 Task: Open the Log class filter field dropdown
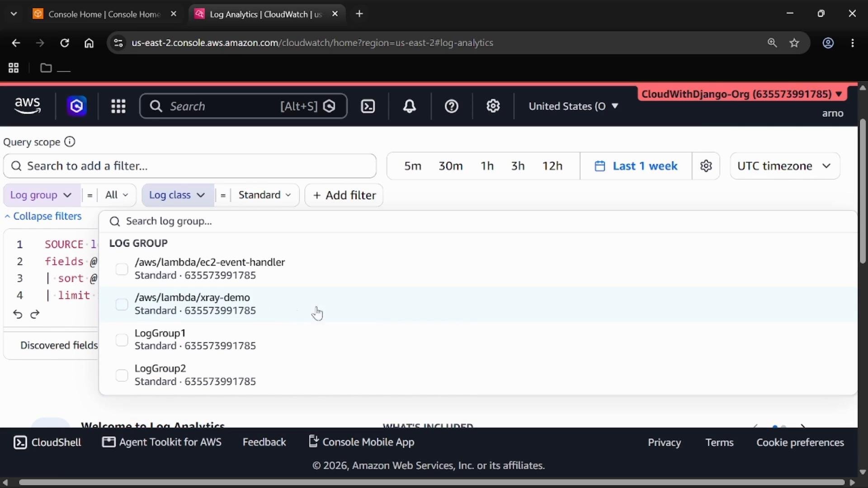pos(177,195)
